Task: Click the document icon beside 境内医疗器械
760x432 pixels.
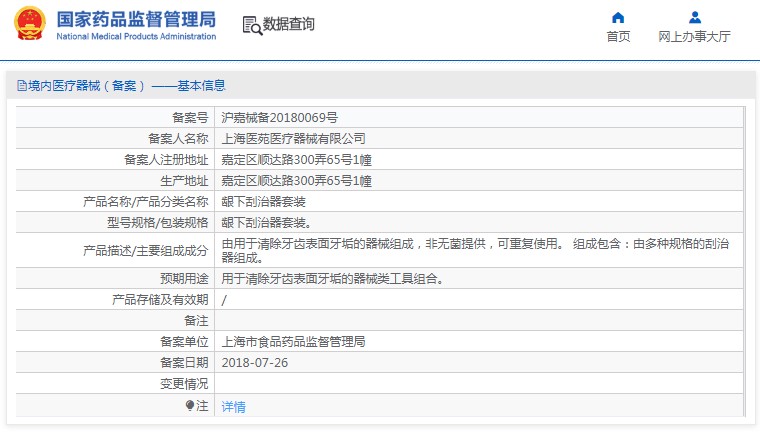Action: click(x=22, y=86)
